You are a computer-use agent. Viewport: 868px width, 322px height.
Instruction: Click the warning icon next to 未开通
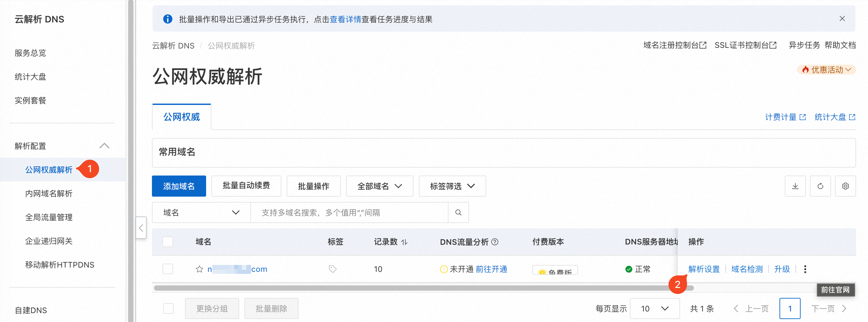[444, 269]
